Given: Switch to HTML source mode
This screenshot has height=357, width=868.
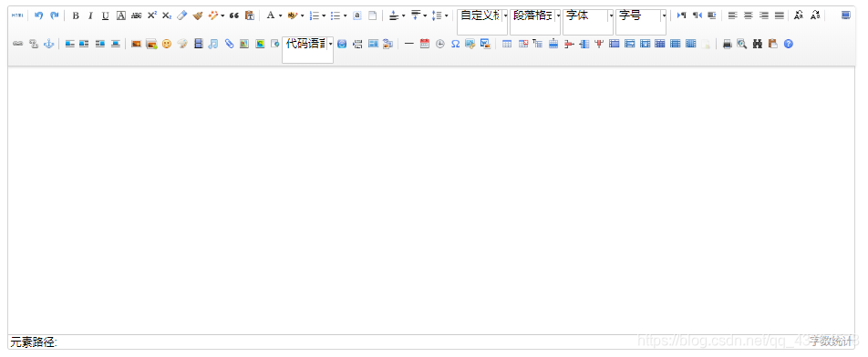Looking at the screenshot, I should pyautogui.click(x=17, y=15).
